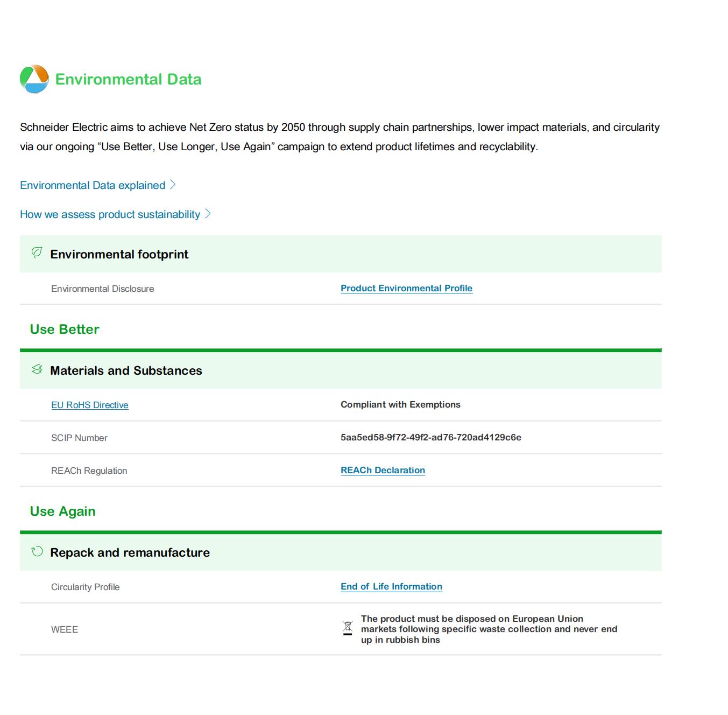
Task: Click the Environmental footprint header title
Action: click(119, 254)
